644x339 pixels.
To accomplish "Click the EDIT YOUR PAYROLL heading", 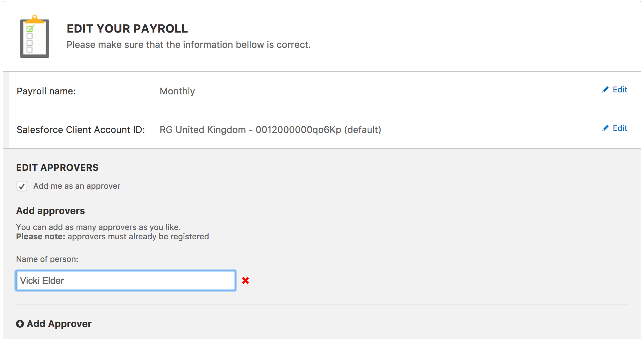I will pyautogui.click(x=127, y=29).
